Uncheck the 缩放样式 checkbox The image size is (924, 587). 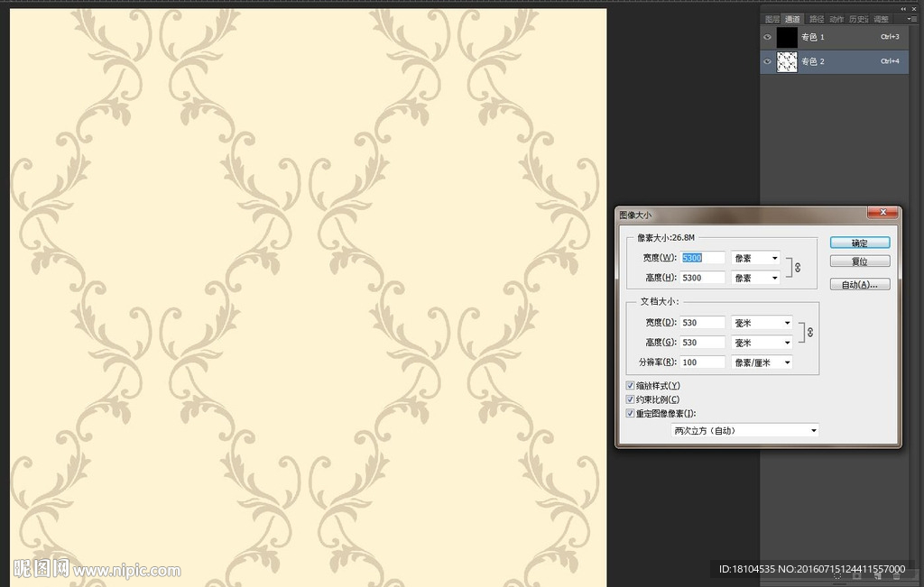(630, 386)
